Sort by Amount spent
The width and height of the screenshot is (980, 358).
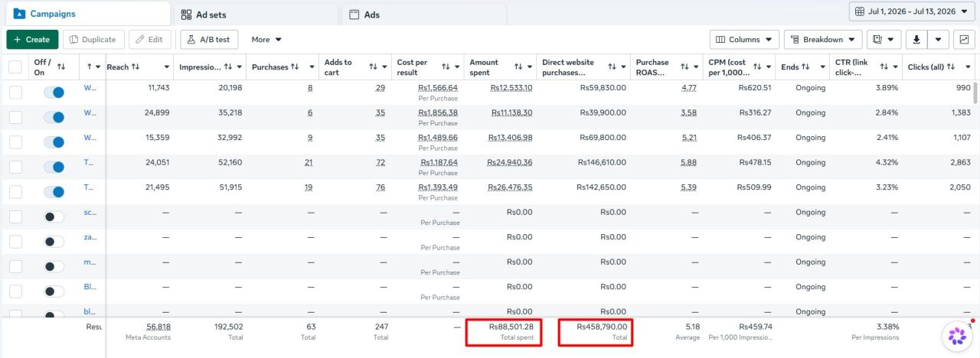518,67
